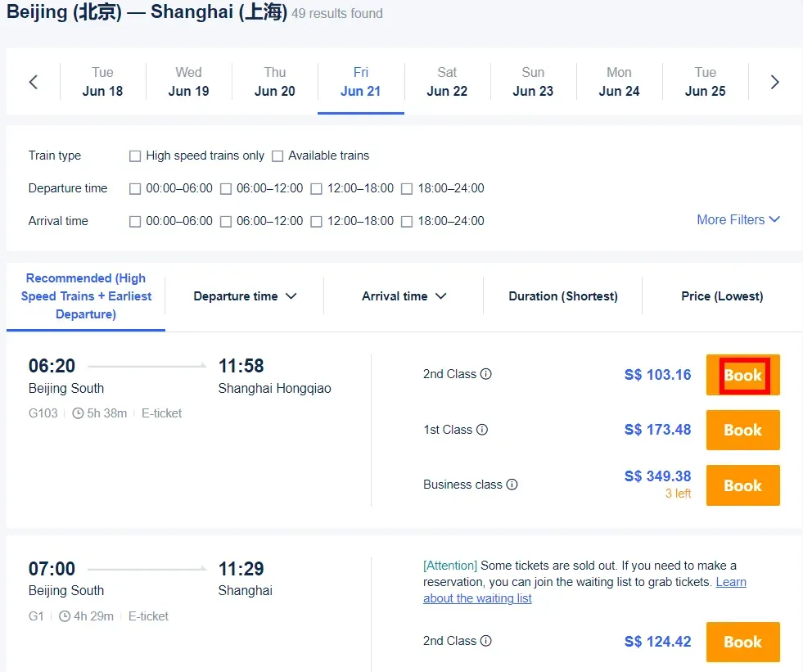Select departure time 06:00–12:00 filter

(x=226, y=188)
